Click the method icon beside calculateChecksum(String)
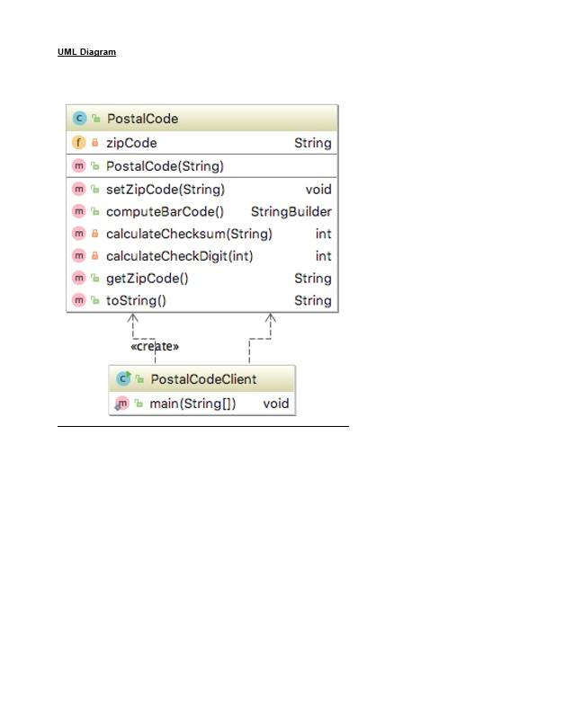 [79, 234]
